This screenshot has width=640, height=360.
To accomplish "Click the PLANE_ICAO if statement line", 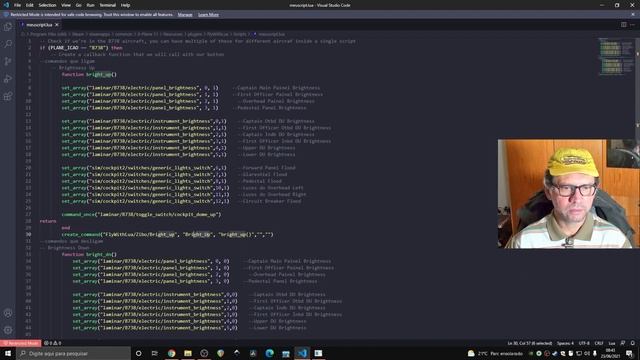I will click(x=81, y=48).
